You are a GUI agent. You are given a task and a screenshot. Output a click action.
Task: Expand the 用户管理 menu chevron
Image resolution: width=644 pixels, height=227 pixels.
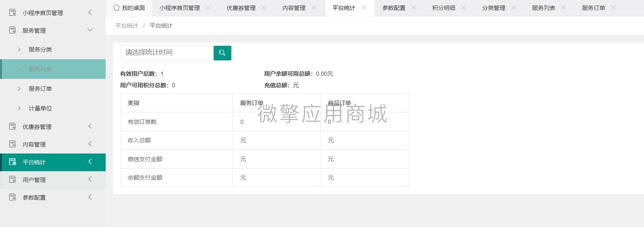90,179
